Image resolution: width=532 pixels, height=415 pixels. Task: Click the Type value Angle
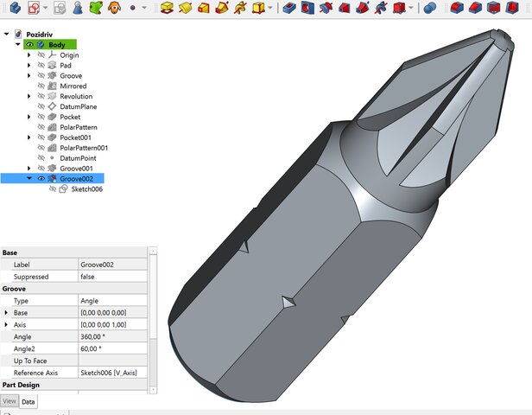(x=113, y=301)
